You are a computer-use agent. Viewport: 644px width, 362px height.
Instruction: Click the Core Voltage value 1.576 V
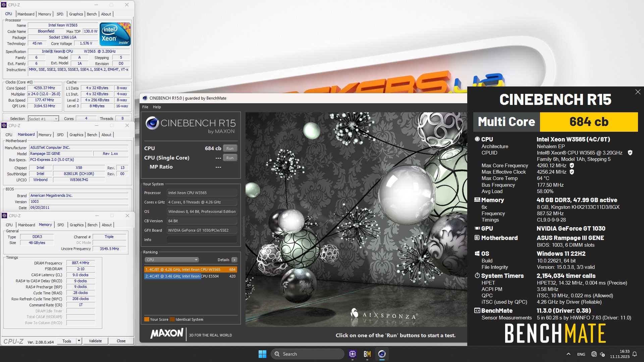86,43
